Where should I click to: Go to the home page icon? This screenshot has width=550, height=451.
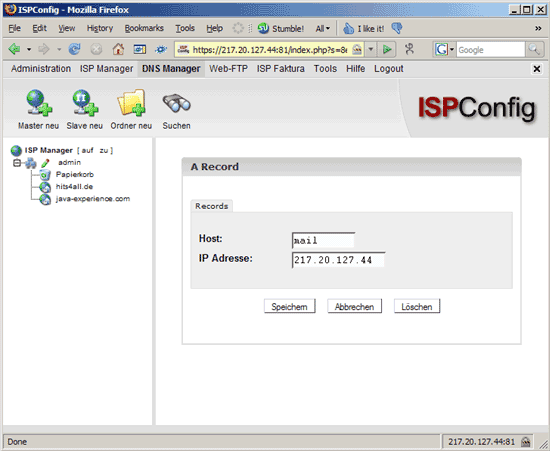click(x=118, y=49)
